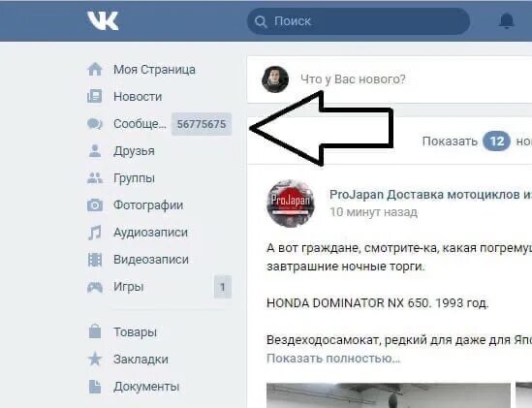Viewport: 532px width, 408px height.
Task: Focus the Поиск search field
Action: (x=359, y=21)
